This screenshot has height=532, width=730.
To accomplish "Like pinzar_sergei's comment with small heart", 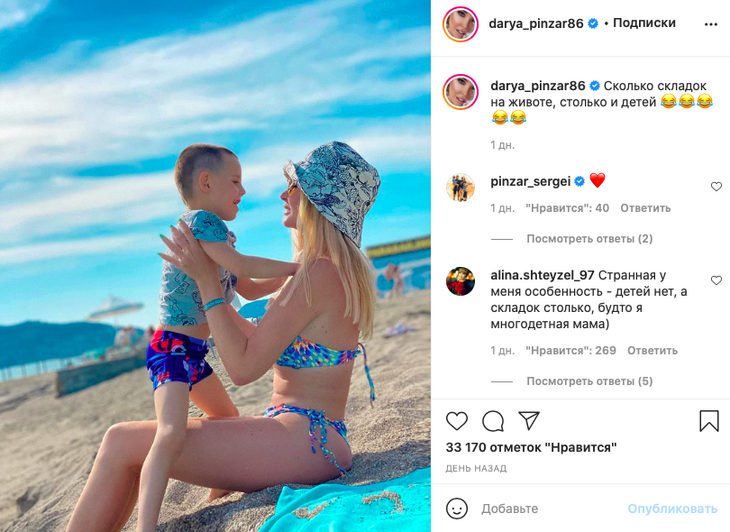I will point(716,187).
